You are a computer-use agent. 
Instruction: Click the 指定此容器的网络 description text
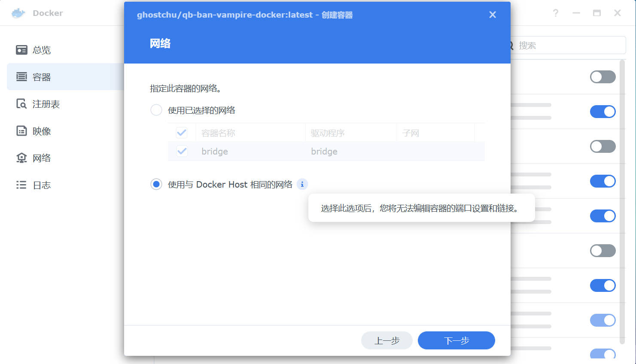coord(186,88)
